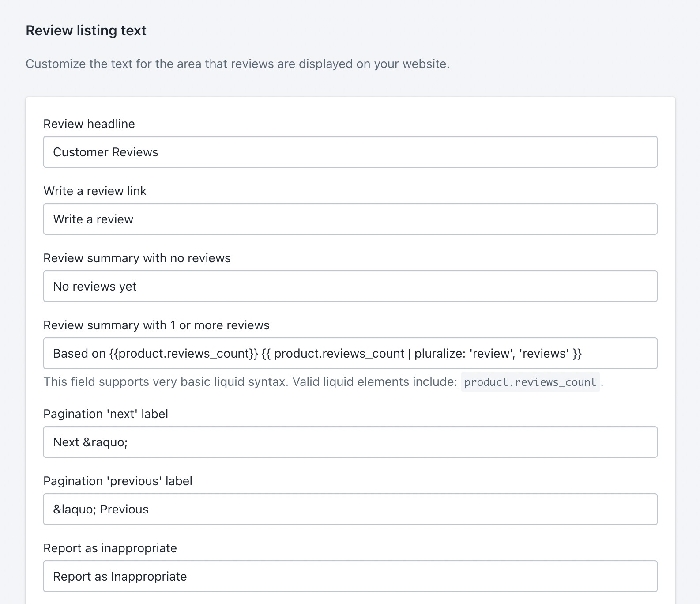Click the "Pagination 'next' label" text
Screen dimensions: 700x604
click(x=105, y=414)
